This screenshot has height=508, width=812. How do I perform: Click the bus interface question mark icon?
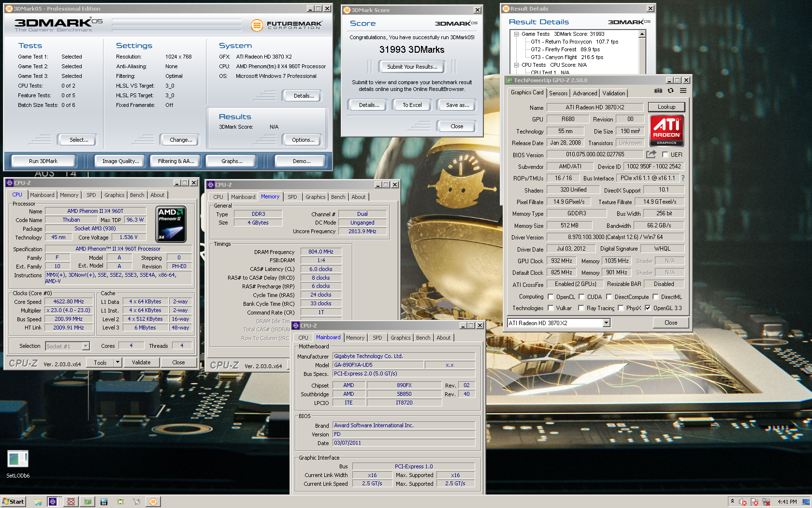pos(683,178)
